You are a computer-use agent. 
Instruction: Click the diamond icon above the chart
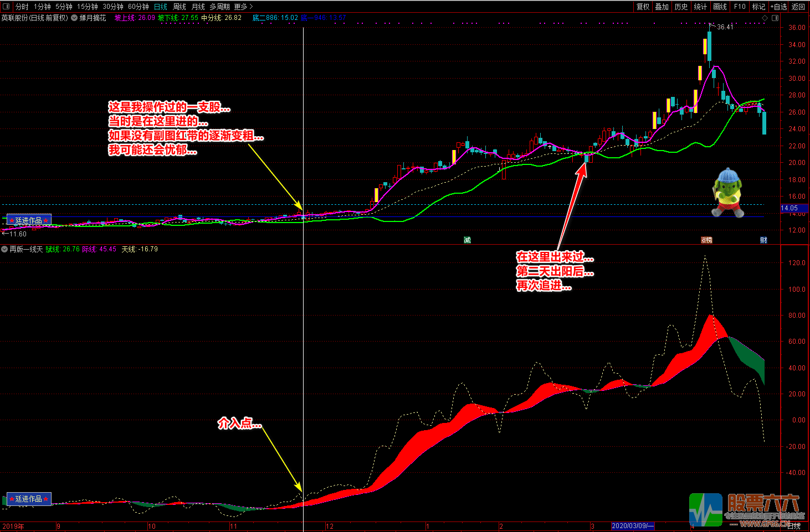(765, 18)
